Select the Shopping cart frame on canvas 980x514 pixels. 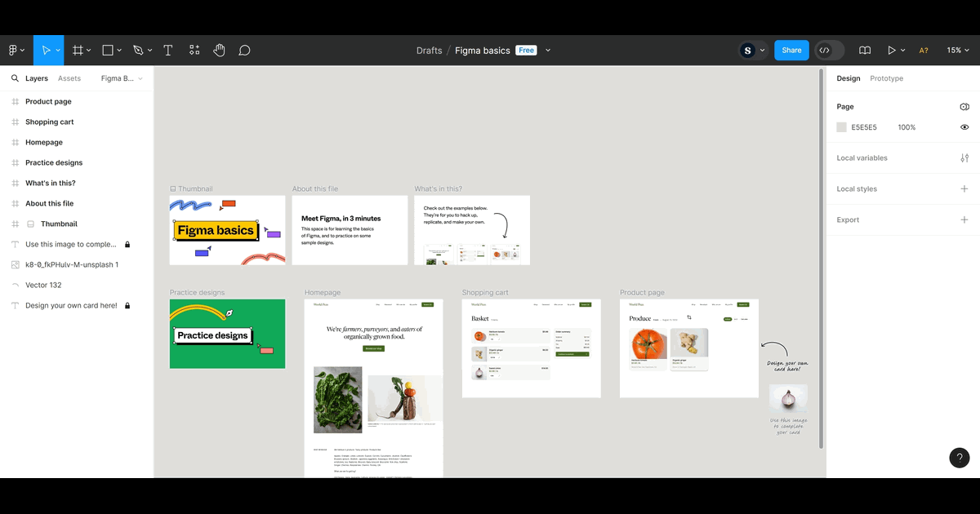[531, 348]
